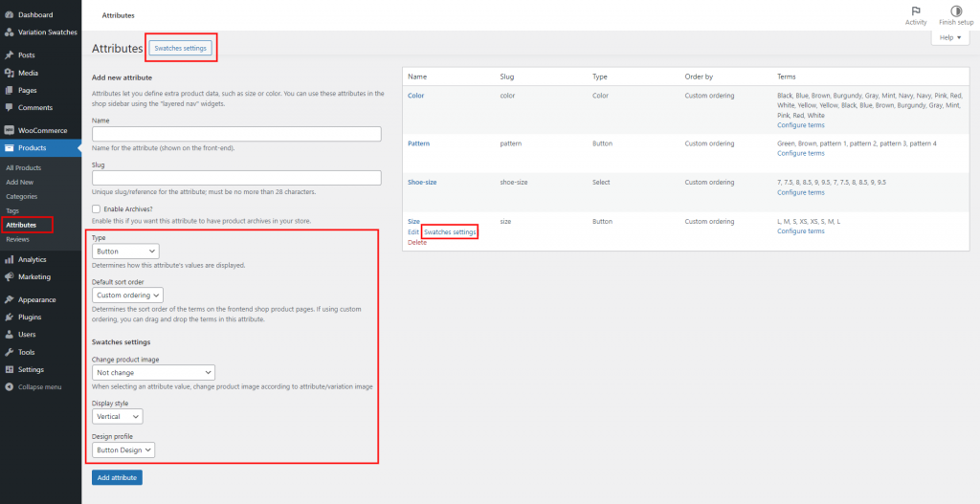Click the Pages icon in sidebar
Screen dimensions: 980x504
coord(9,90)
